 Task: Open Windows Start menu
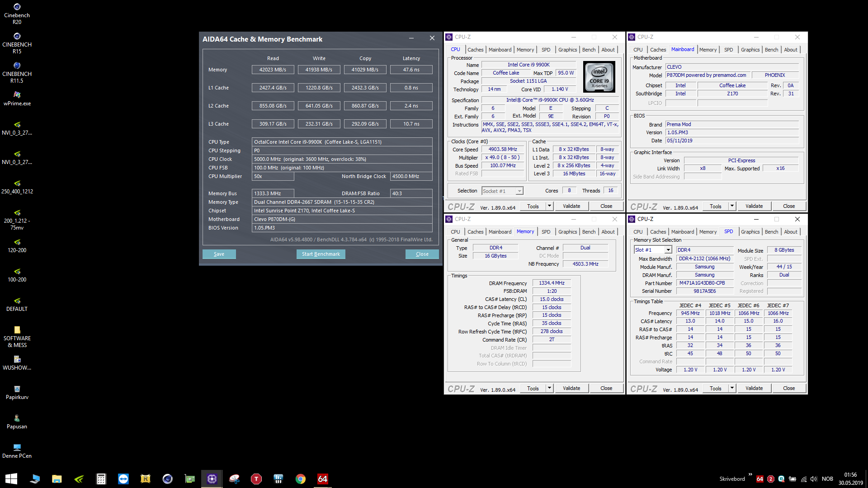coord(11,479)
